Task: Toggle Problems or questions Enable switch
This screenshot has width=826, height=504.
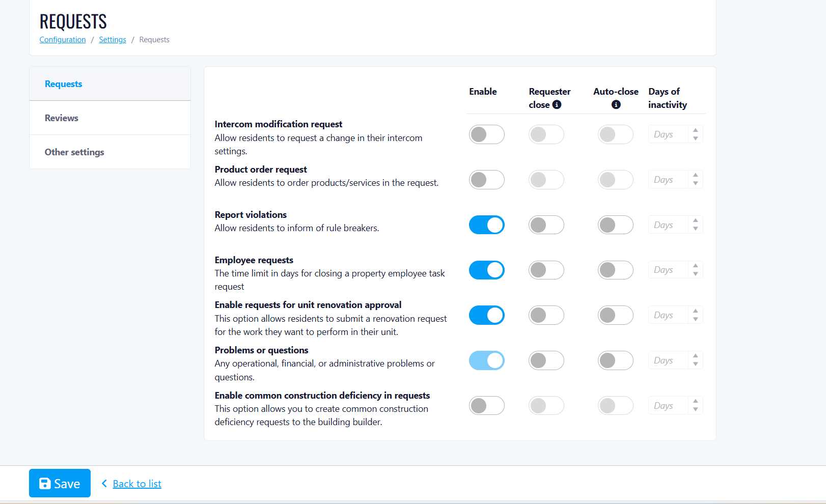Action: pyautogui.click(x=486, y=360)
